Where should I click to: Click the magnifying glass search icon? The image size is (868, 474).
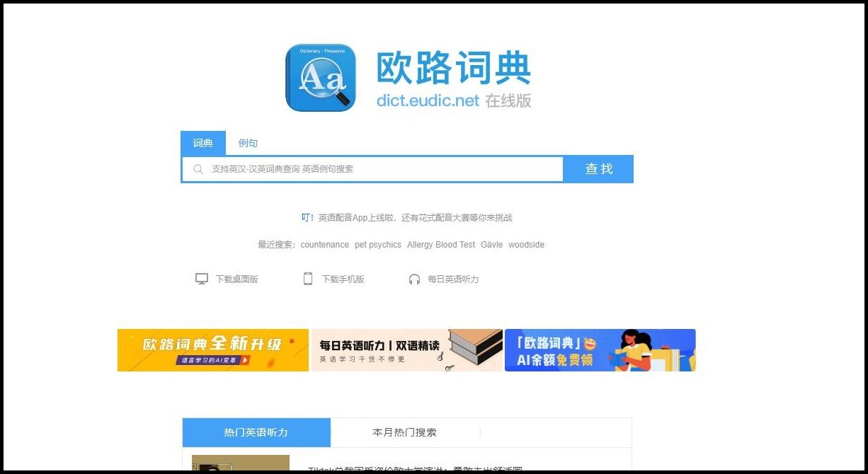point(198,169)
